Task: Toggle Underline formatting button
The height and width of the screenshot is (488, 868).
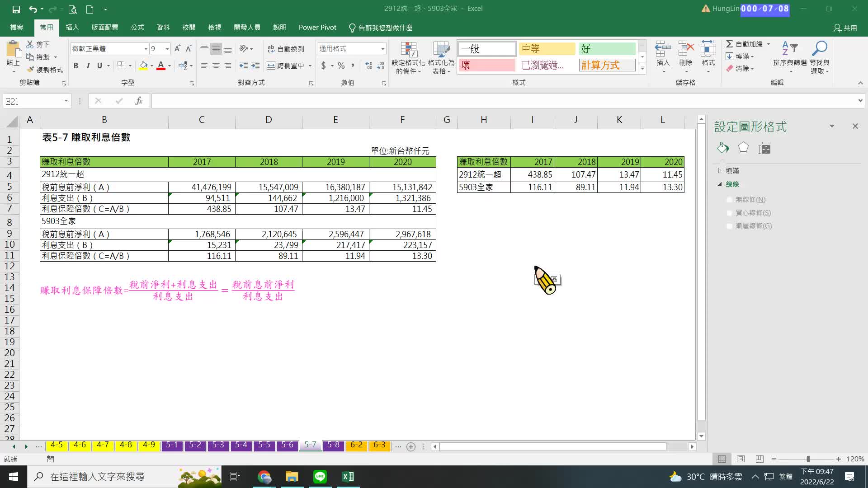Action: tap(99, 66)
